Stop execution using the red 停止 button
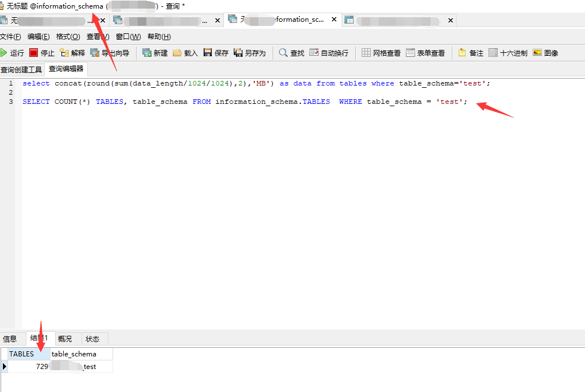 click(x=42, y=53)
